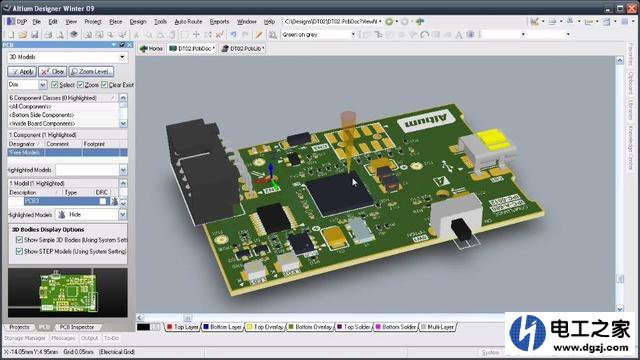640x360 pixels.
Task: Click the Move crosshair toolbar icon
Action: coord(196,35)
